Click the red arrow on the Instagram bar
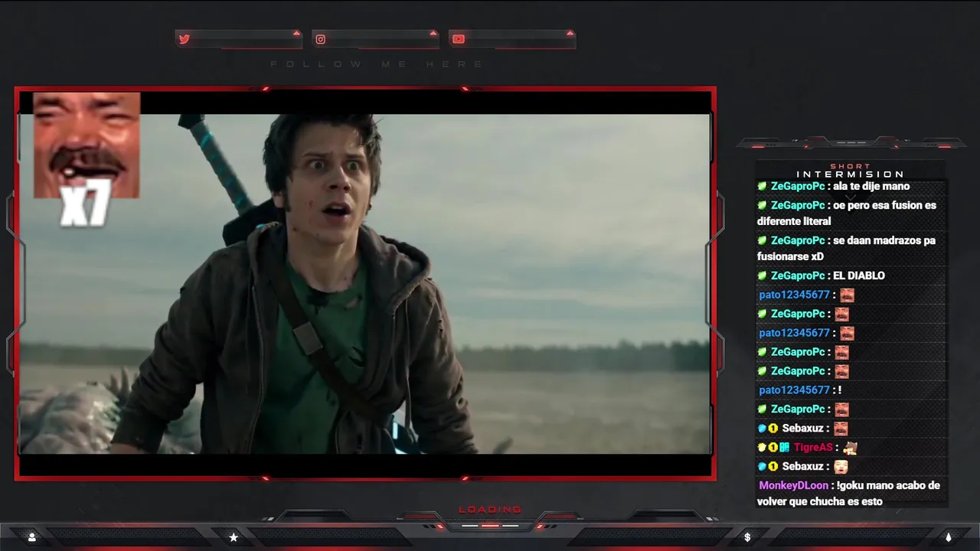The width and height of the screenshot is (980, 551). tap(433, 33)
